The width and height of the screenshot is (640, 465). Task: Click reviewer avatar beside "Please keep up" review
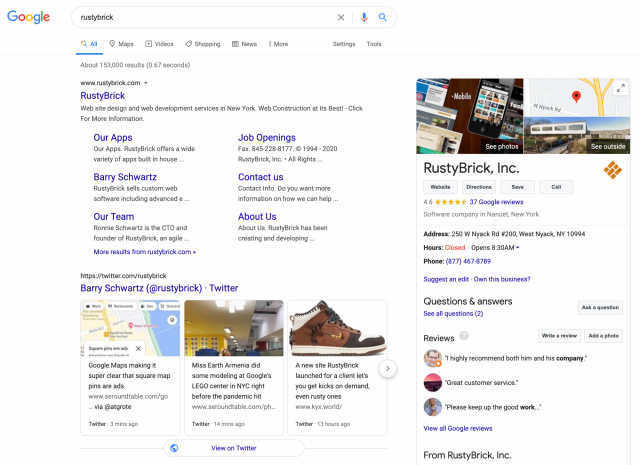coord(433,407)
